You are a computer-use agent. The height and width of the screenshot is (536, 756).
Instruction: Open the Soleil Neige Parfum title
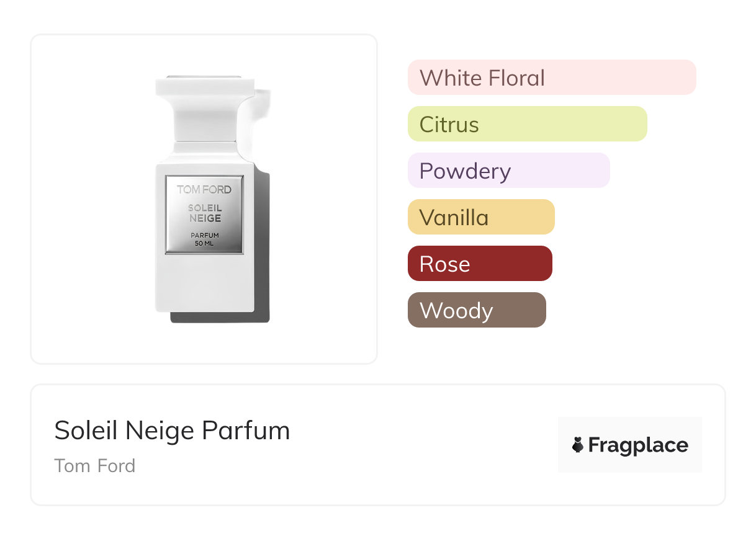pyautogui.click(x=172, y=431)
